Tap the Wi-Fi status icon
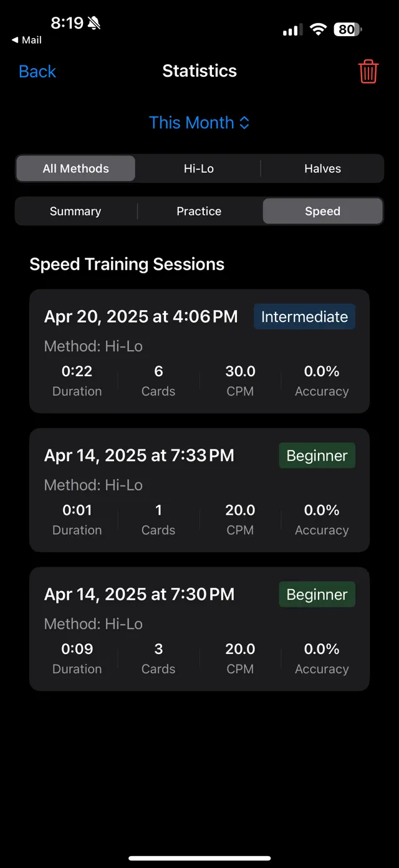 point(318,29)
